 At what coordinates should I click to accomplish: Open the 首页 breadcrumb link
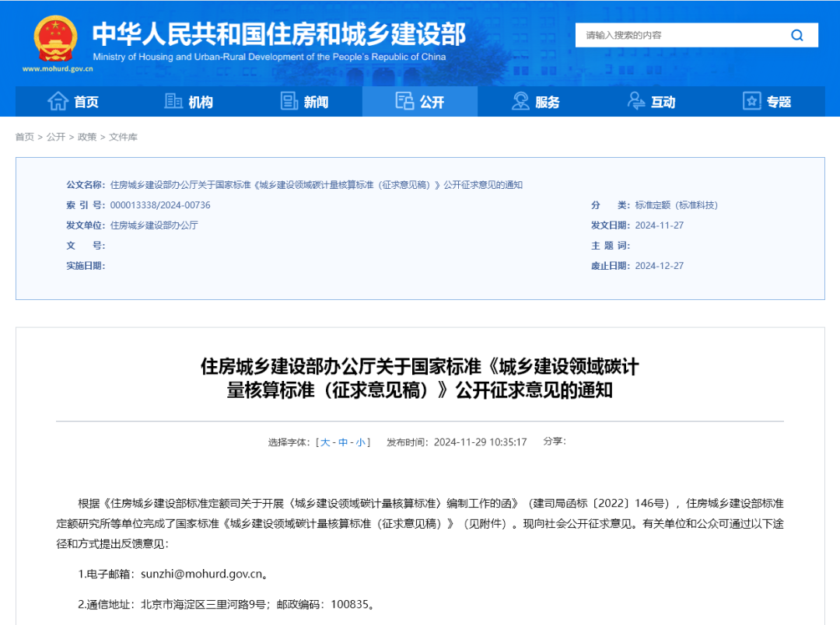(x=23, y=136)
